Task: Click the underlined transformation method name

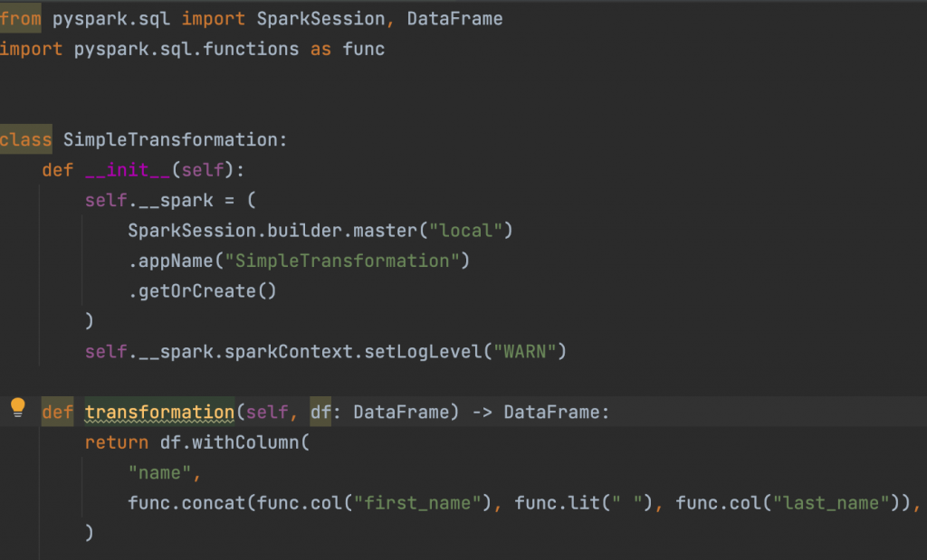Action: tap(159, 412)
